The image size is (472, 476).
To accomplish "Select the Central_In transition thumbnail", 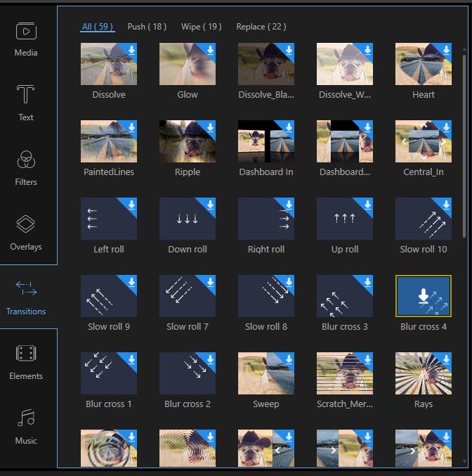I will coord(423,141).
